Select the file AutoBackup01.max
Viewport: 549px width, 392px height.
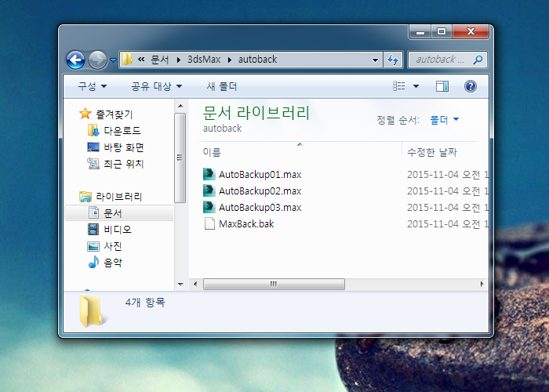(260, 174)
